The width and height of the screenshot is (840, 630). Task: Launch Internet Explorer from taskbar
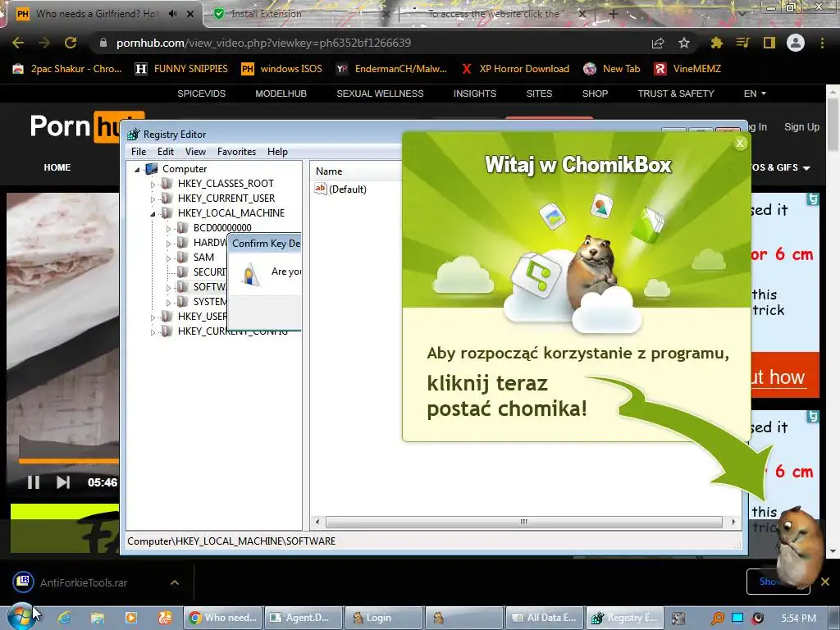point(65,618)
